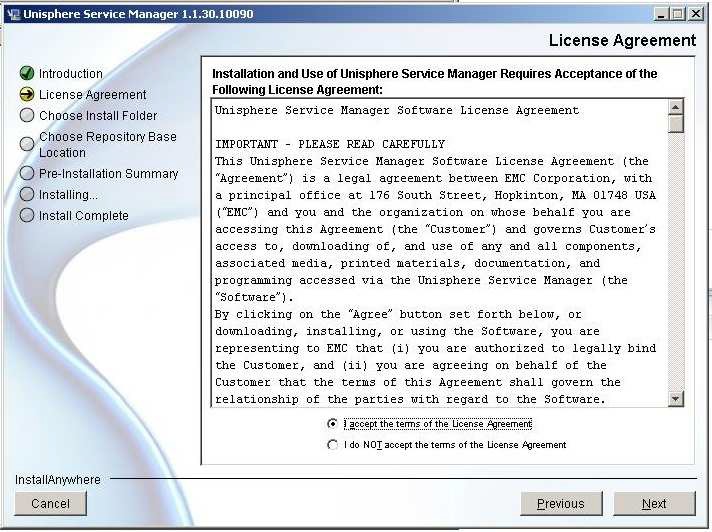Click the window title 'Unisphere Service Manager 1.1.30.10090'
712x532 pixels.
coord(138,14)
